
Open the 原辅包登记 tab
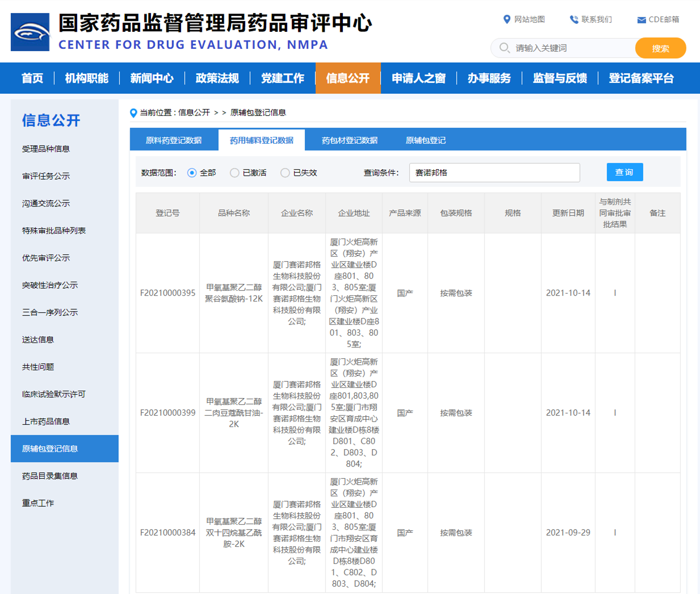(426, 139)
